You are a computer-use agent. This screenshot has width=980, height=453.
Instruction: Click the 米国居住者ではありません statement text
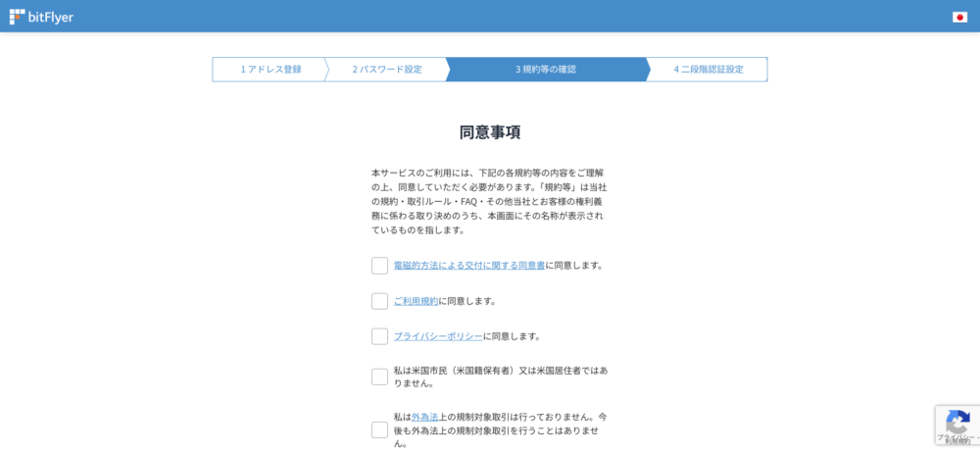pyautogui.click(x=500, y=377)
